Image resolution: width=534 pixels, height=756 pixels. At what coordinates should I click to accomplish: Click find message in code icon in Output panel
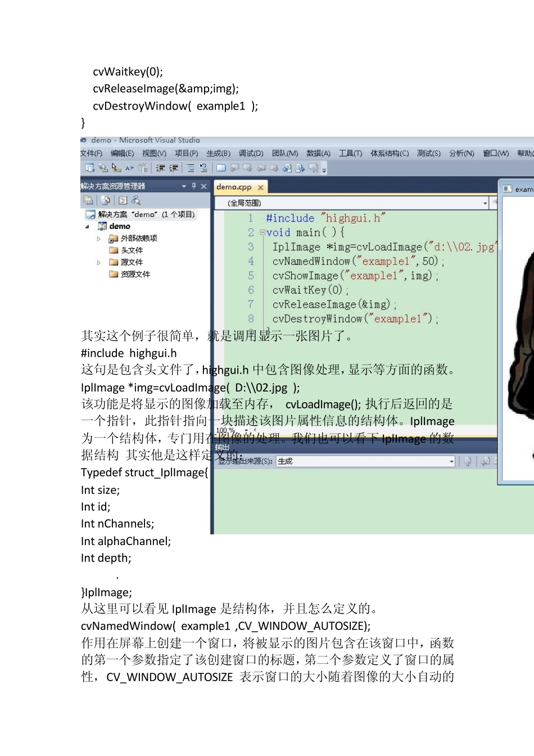(467, 461)
